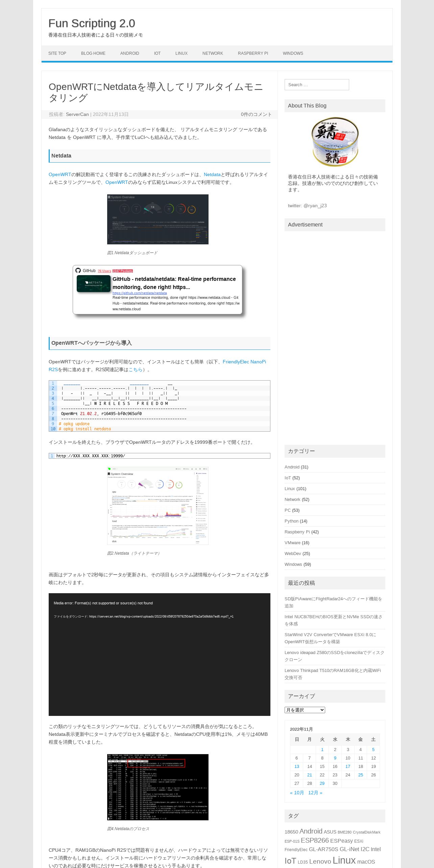Open Lenovo Thinkpad T510 RAM post
Viewport: 434px width, 868px height.
click(x=333, y=674)
